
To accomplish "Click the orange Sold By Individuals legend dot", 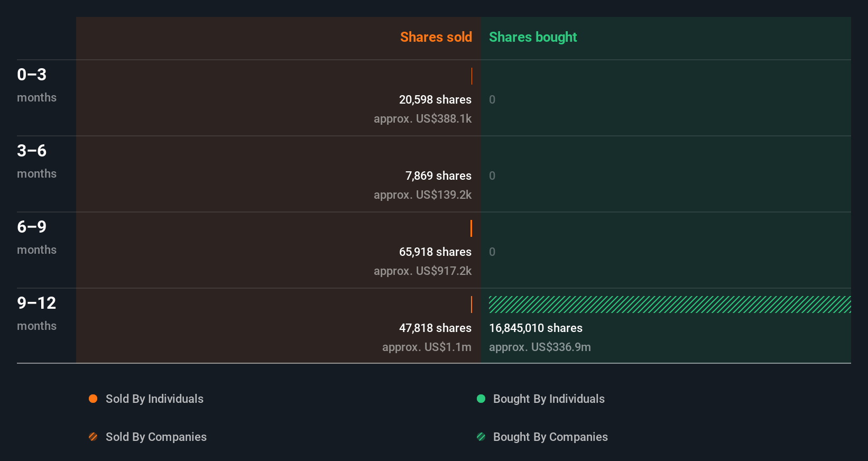I will click(93, 399).
